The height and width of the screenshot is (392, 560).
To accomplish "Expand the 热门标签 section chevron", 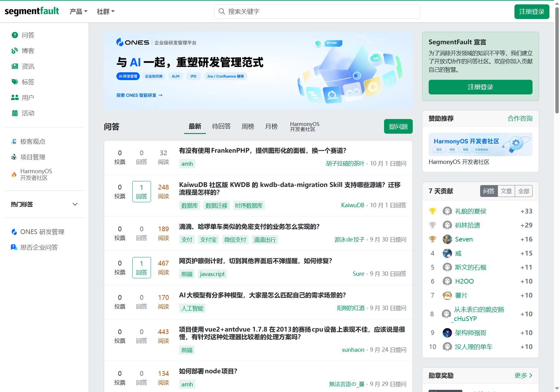I will [x=75, y=204].
